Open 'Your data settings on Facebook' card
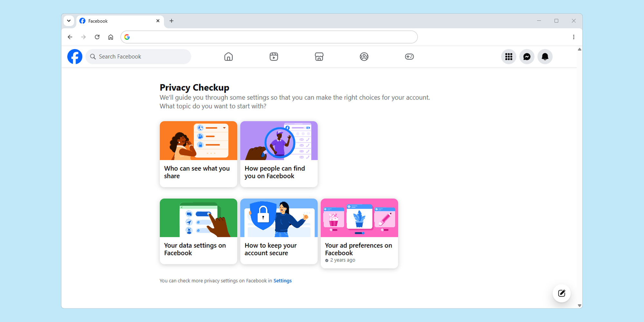The width and height of the screenshot is (644, 322). click(x=198, y=231)
